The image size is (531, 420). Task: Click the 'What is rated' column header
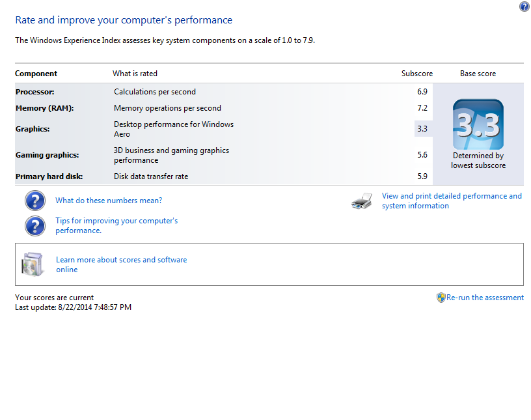(135, 74)
